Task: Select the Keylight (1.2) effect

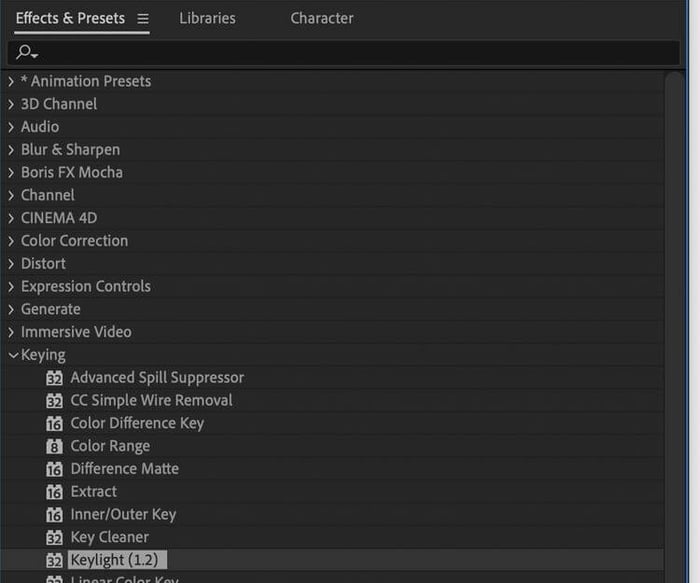Action: coord(117,560)
